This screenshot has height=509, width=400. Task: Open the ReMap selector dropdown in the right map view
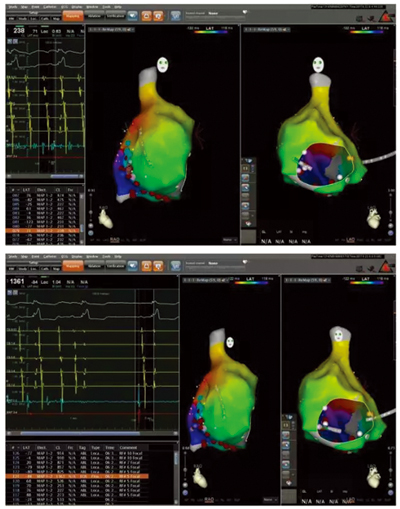click(267, 29)
